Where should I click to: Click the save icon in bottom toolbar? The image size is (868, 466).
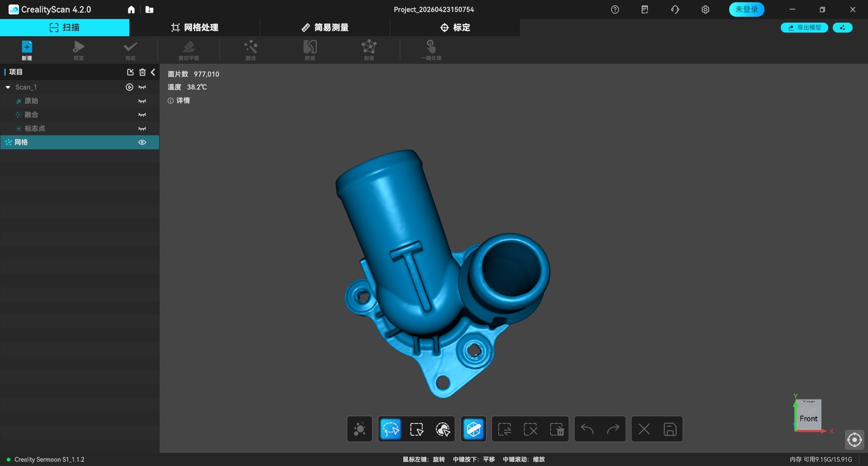coord(670,429)
